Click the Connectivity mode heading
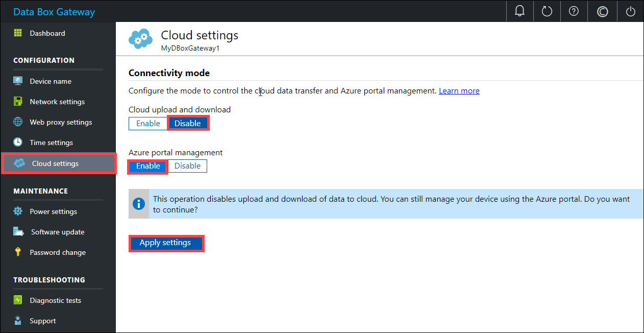Viewport: 644px width, 333px height. (169, 73)
